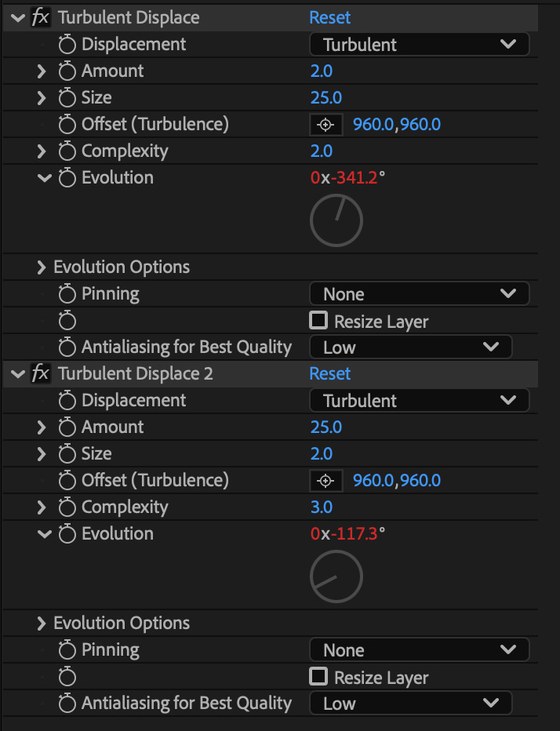Click Complexity stopwatch in Turbulent Displace 2

[67, 507]
